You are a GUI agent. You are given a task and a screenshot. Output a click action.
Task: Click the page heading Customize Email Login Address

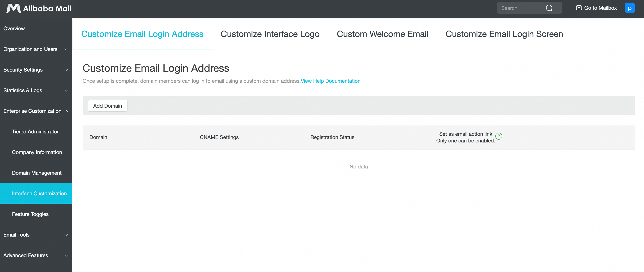[156, 68]
